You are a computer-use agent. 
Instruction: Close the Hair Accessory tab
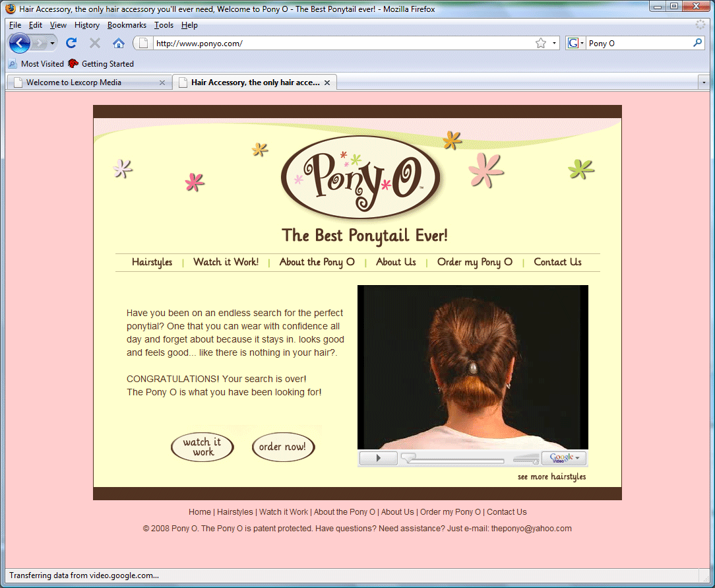pos(327,82)
